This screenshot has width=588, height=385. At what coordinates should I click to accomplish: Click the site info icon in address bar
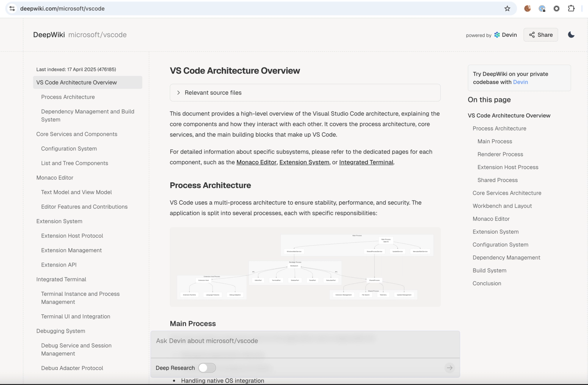12,8
